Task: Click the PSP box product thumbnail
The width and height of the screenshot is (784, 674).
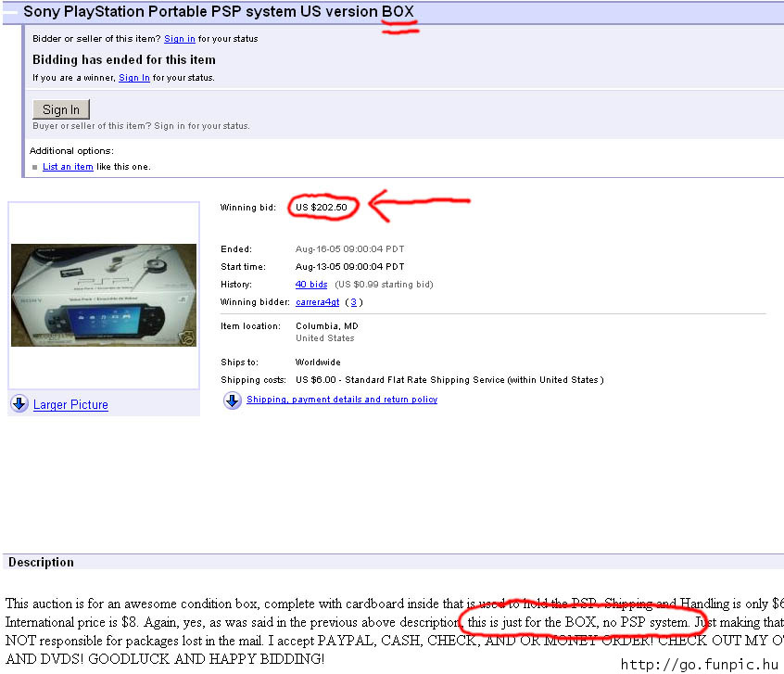Action: (x=104, y=295)
